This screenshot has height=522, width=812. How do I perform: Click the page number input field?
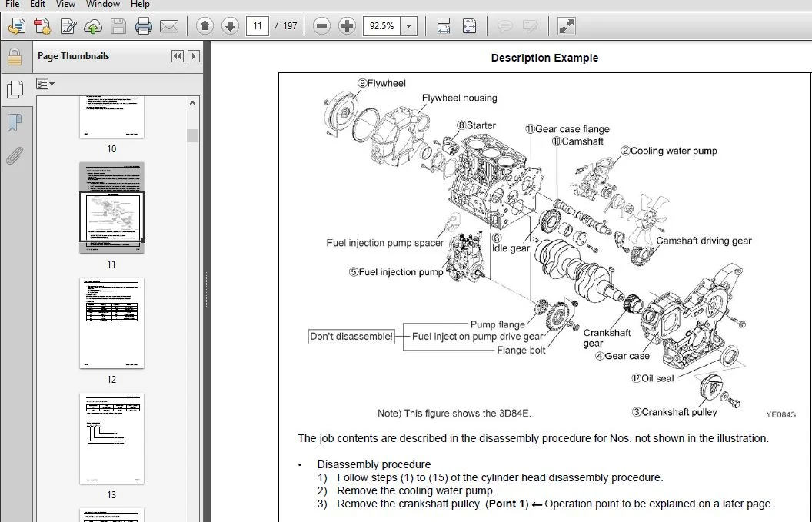point(258,26)
